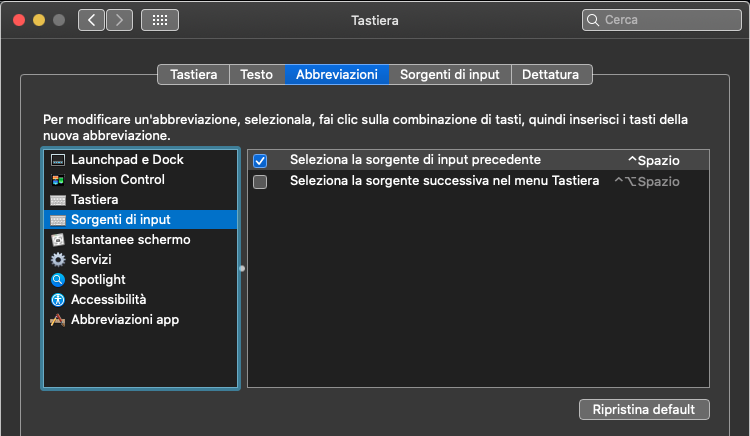Click the Cerca search field
Viewport: 750px width, 436px height.
click(662, 20)
